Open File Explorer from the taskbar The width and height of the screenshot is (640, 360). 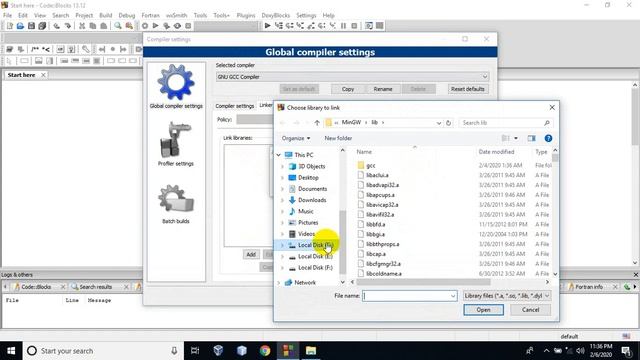point(311,351)
